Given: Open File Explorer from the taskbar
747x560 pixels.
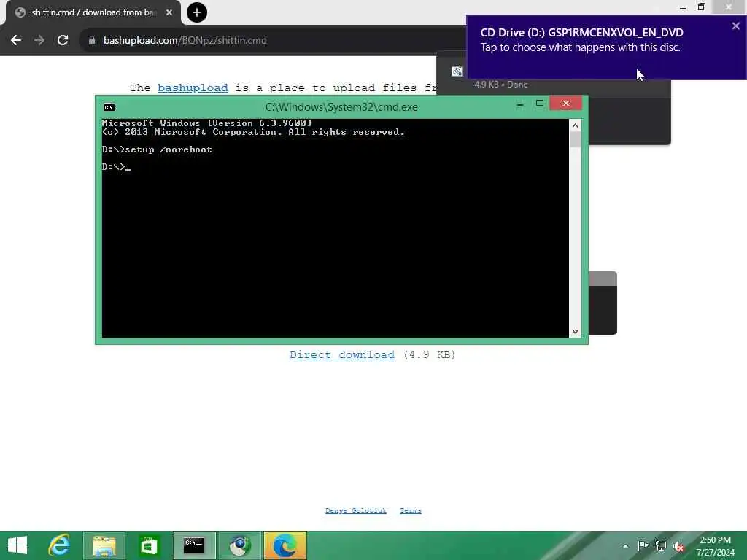Looking at the screenshot, I should pyautogui.click(x=104, y=545).
